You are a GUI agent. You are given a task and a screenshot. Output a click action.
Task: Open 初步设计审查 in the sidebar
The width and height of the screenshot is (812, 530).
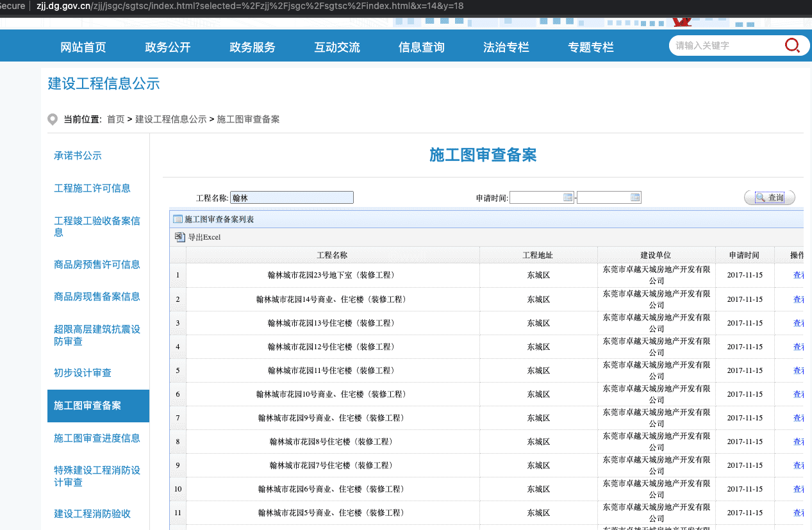[x=83, y=373]
